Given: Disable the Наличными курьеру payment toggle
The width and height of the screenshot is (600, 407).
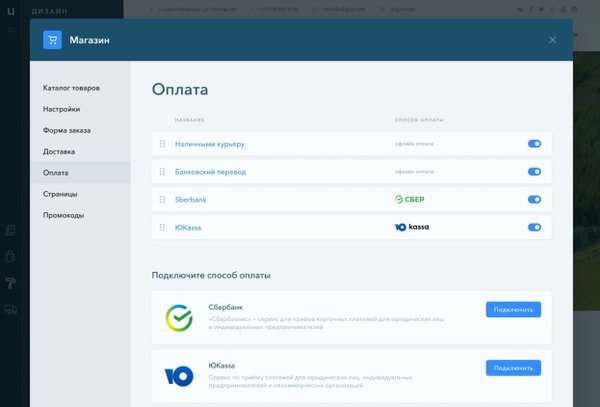Looking at the screenshot, I should [x=534, y=144].
